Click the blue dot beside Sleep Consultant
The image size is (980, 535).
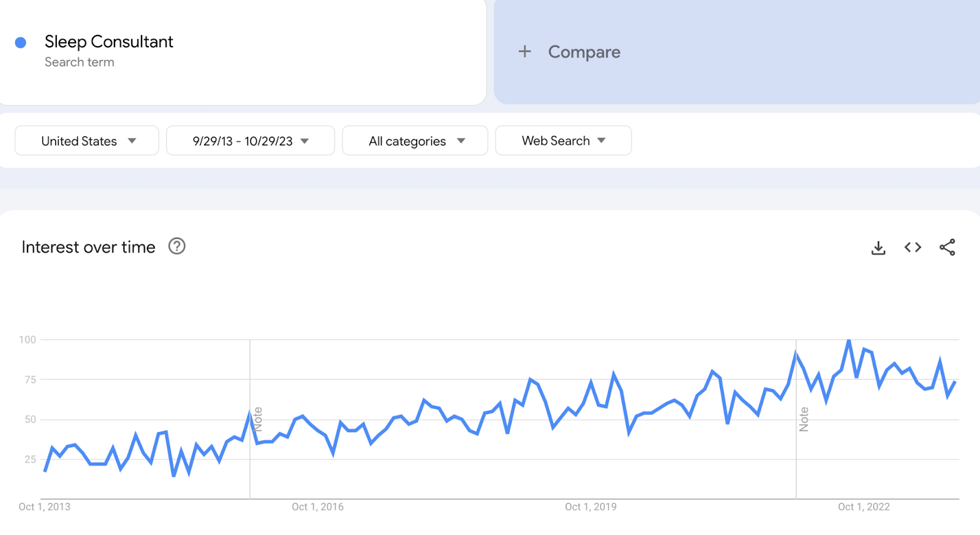[x=21, y=42]
